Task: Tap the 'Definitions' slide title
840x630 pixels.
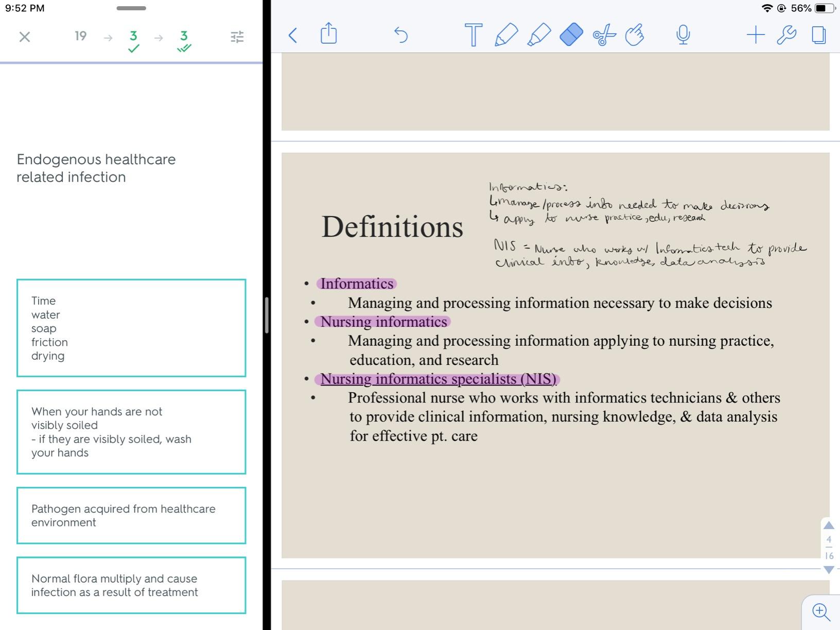Action: click(392, 226)
